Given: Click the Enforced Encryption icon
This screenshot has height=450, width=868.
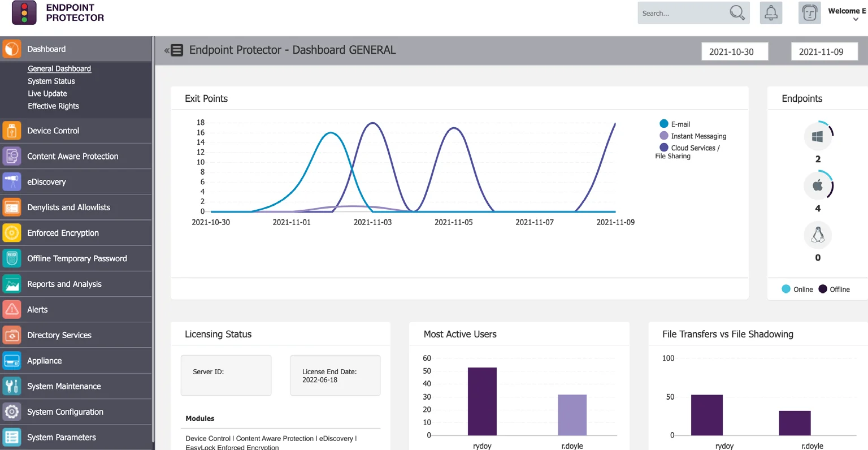Looking at the screenshot, I should (x=12, y=233).
